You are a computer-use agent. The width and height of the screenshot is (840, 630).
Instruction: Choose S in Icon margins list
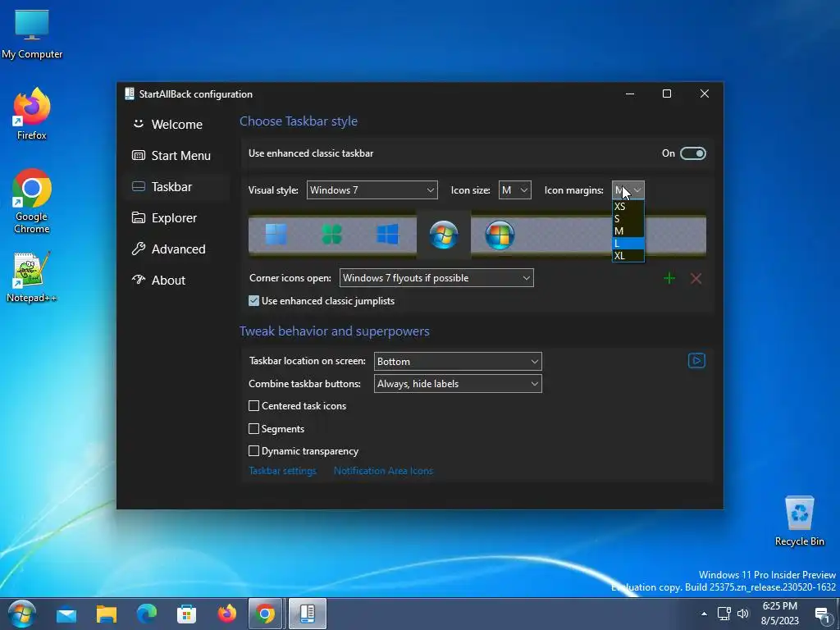click(628, 218)
